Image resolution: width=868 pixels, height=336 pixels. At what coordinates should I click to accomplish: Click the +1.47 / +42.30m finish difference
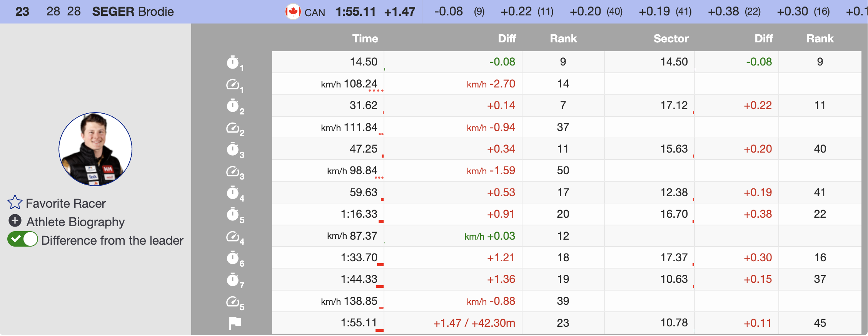pyautogui.click(x=474, y=323)
